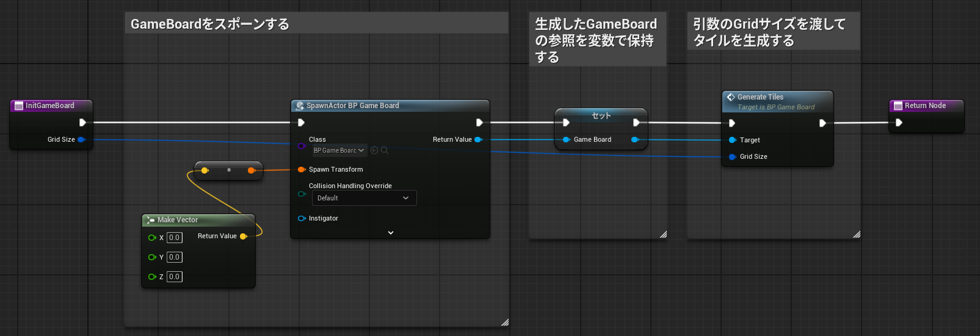Click the 'Spawn Transform' pin label

point(336,169)
